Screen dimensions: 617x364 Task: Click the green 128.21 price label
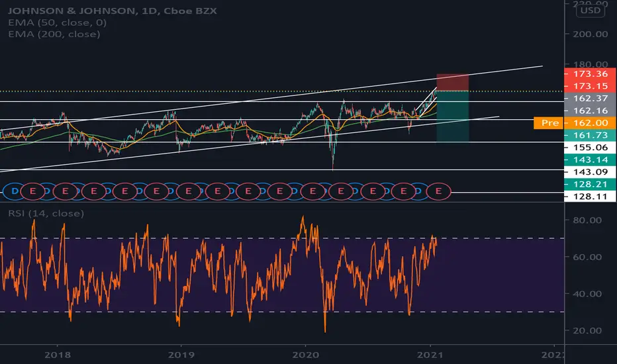click(590, 184)
